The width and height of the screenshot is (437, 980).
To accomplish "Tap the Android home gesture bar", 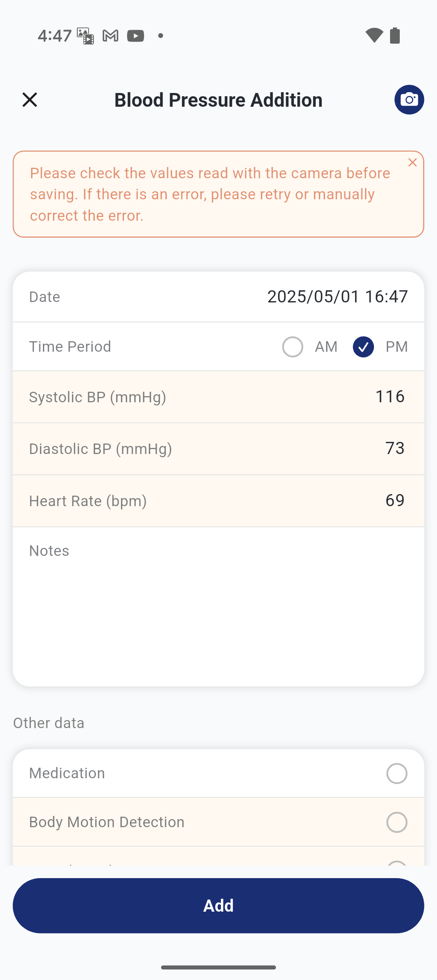I will pos(218,967).
